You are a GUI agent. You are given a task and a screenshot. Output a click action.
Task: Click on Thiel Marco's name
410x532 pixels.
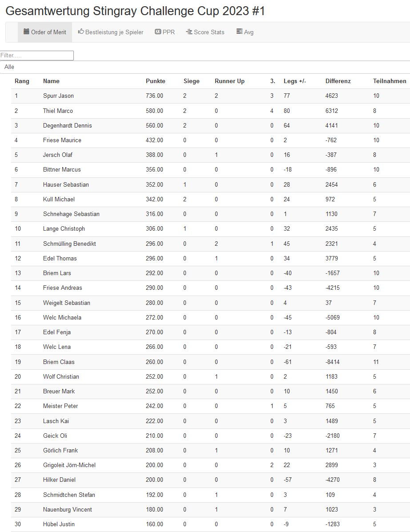point(58,111)
